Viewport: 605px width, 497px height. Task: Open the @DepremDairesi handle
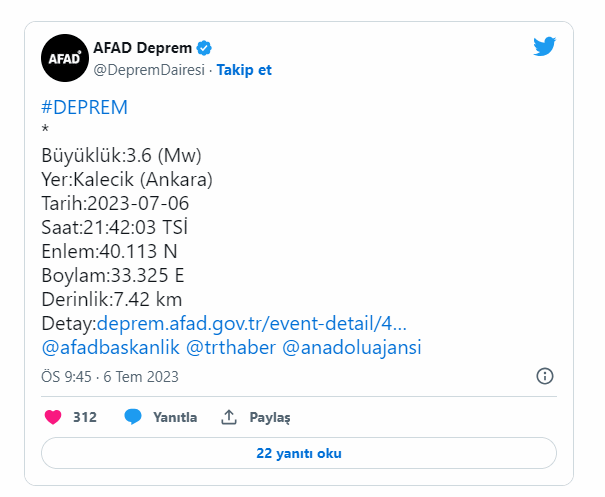pyautogui.click(x=149, y=70)
